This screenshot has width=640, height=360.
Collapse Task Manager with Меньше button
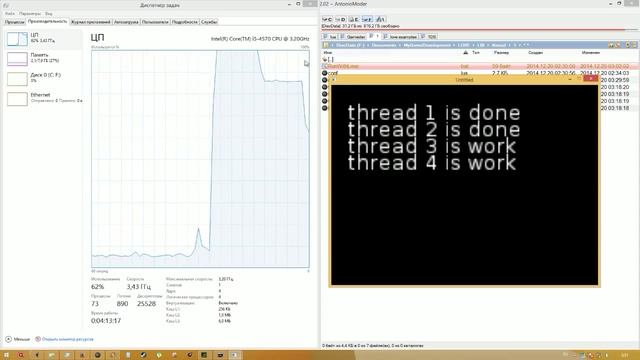click(18, 339)
